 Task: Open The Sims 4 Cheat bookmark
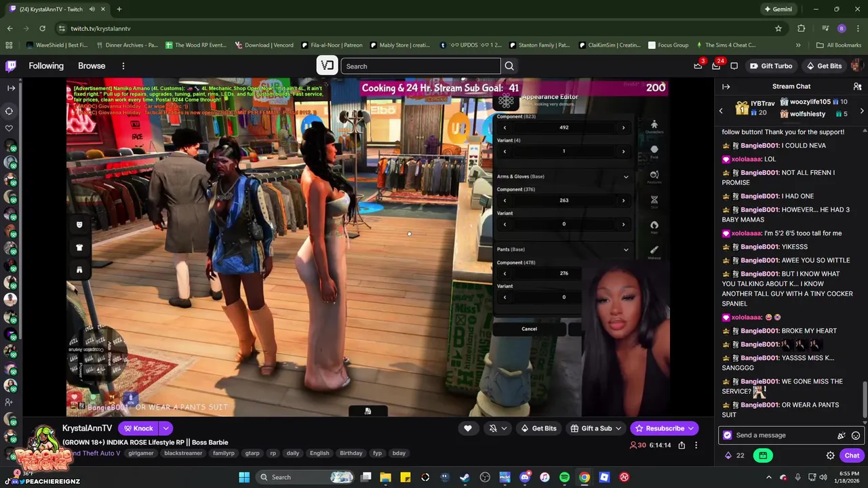(x=725, y=45)
